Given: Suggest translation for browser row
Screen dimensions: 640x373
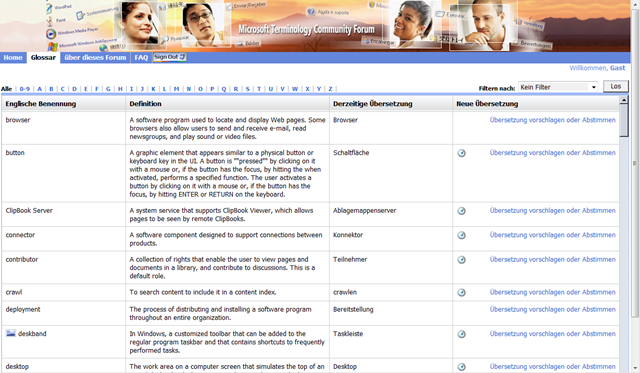Looking at the screenshot, I should (x=553, y=120).
